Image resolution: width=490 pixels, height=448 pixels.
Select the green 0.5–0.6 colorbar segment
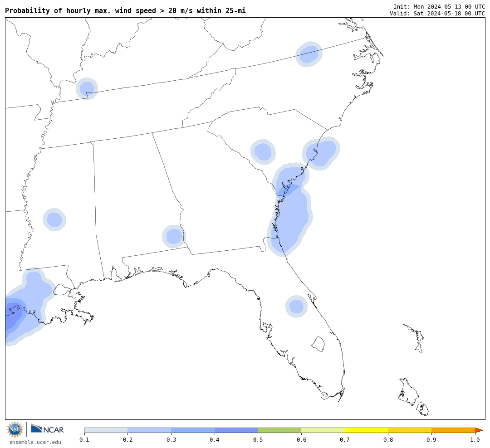click(279, 430)
